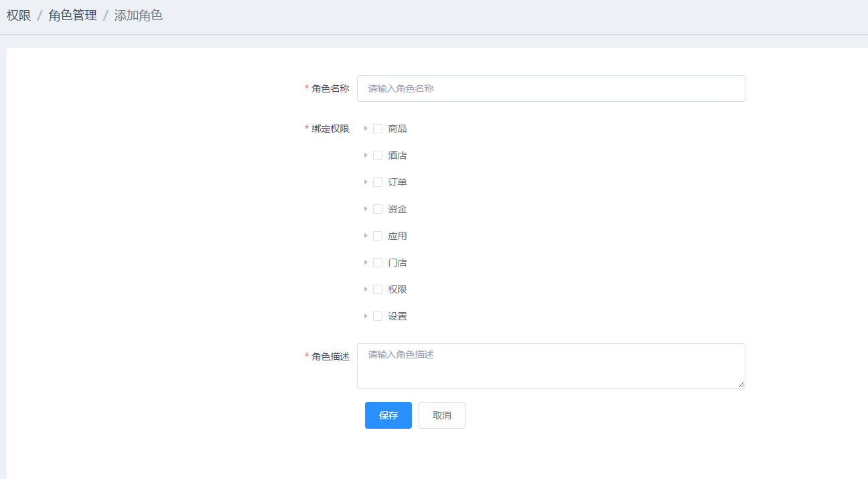Expand the 酒店 tree node arrow

366,155
